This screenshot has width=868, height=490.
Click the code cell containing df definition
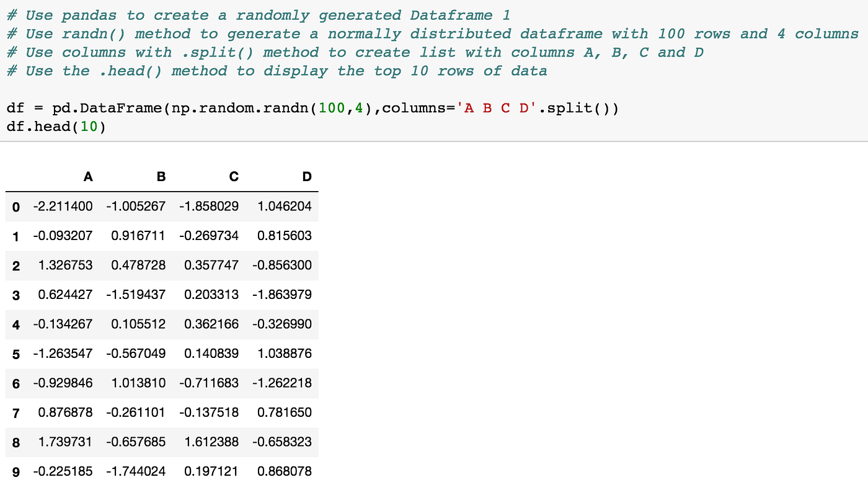pos(310,107)
